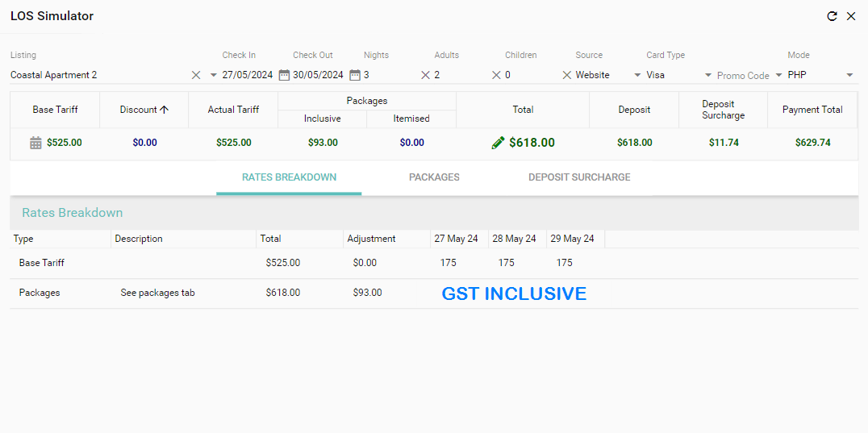This screenshot has width=868, height=433.
Task: Expand the Listing dropdown arrow
Action: tap(214, 75)
